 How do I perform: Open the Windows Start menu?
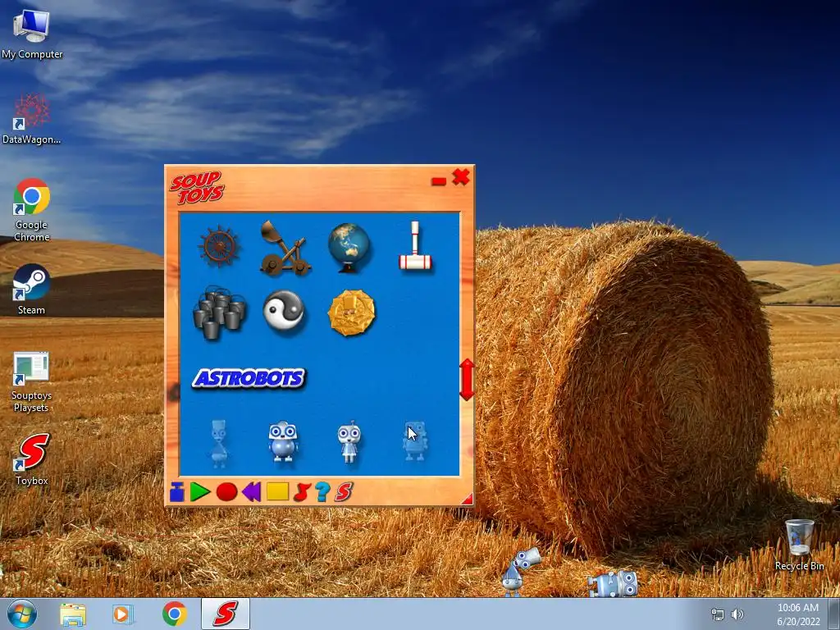pyautogui.click(x=22, y=614)
